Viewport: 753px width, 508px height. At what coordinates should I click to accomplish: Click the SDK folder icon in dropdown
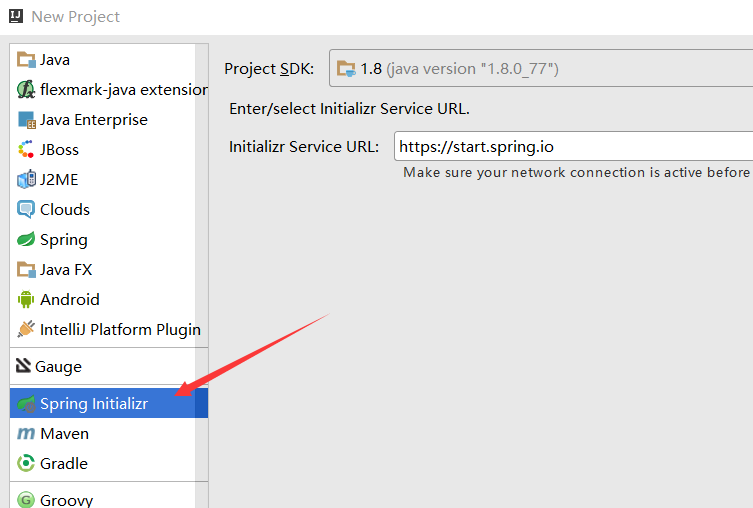pos(346,69)
